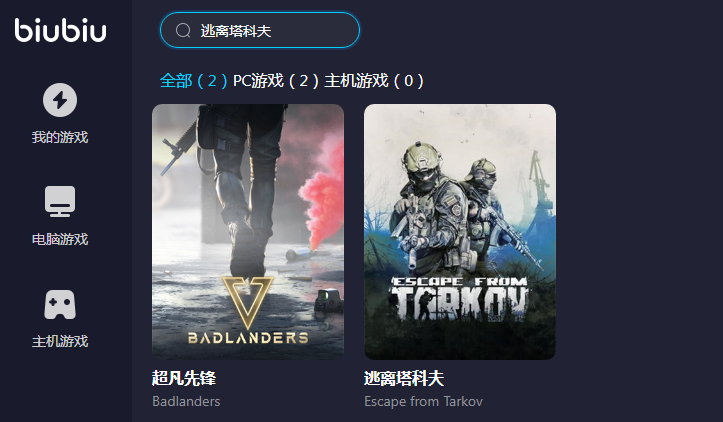Switch to the 主机游戏 (0) tab
This screenshot has height=422, width=723.
coord(373,81)
